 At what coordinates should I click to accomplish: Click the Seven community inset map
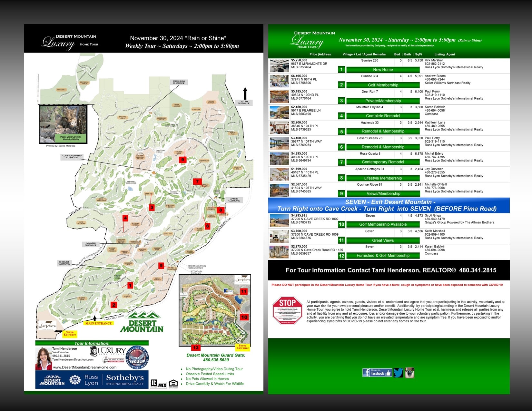(x=215, y=310)
